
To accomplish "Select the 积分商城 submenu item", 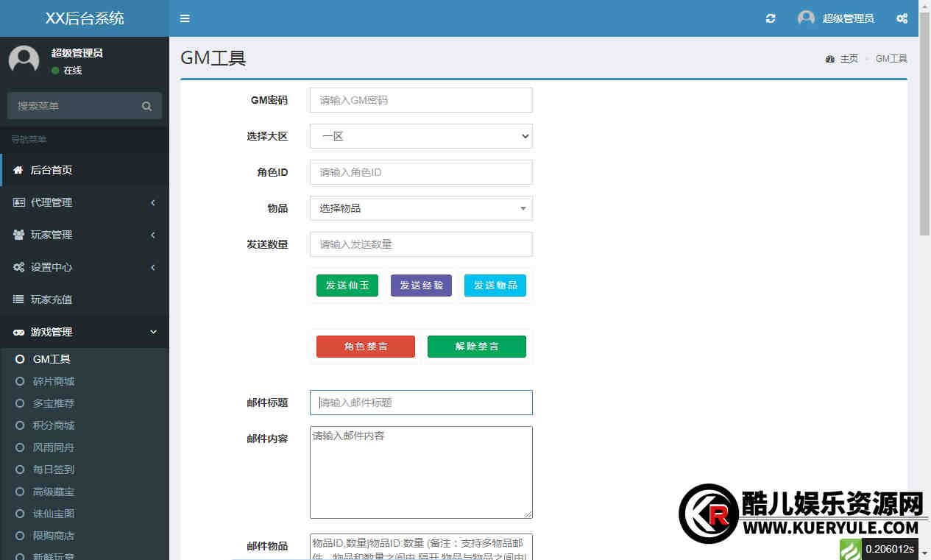I will 53,425.
